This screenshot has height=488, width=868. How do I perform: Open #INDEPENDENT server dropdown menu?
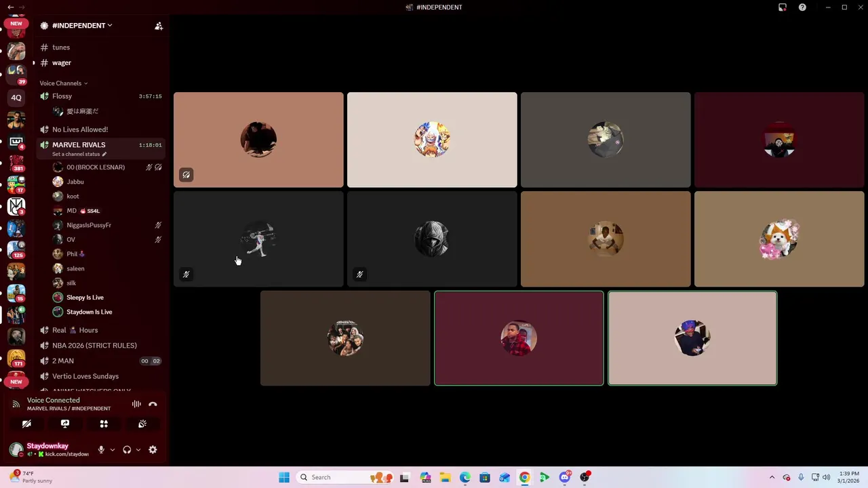click(x=82, y=26)
